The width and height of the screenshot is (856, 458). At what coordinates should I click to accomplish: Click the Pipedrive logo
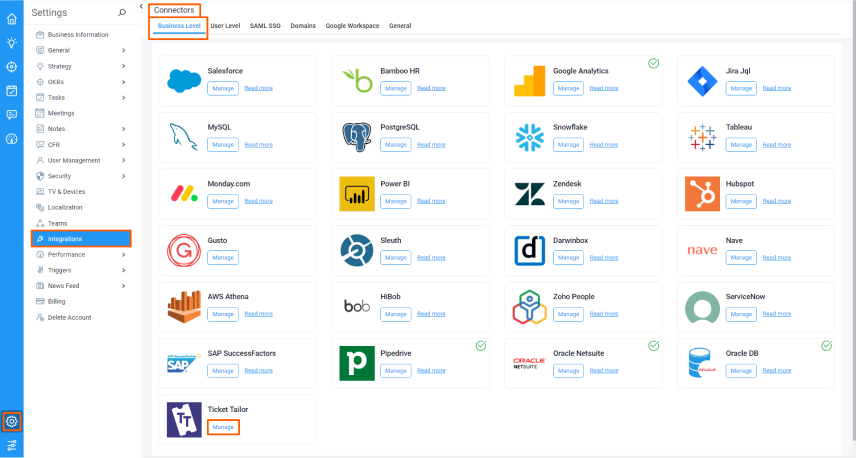point(357,363)
